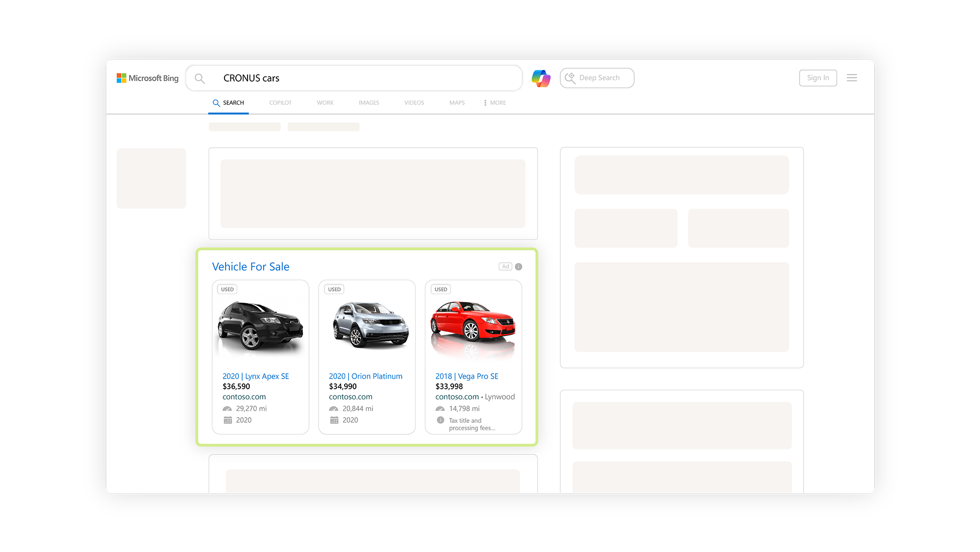Image resolution: width=980 pixels, height=552 pixels.
Task: Click the search magnifier icon
Action: click(200, 78)
